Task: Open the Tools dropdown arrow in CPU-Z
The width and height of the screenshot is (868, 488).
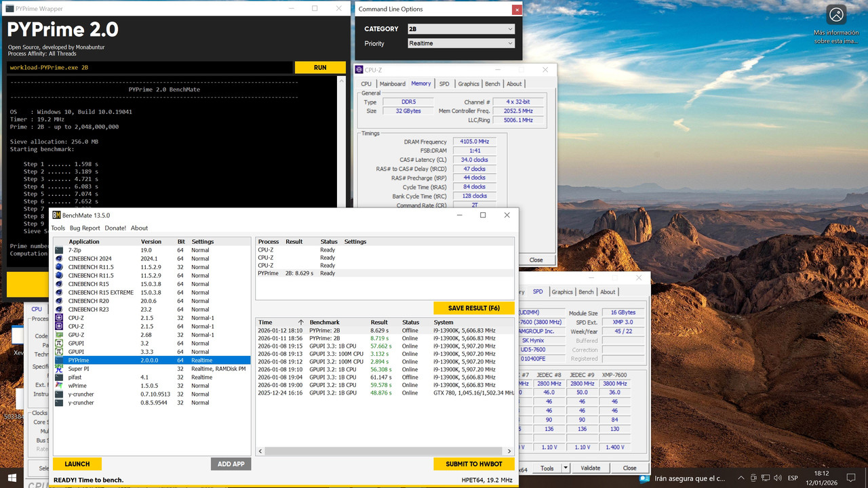Action: [x=566, y=468]
